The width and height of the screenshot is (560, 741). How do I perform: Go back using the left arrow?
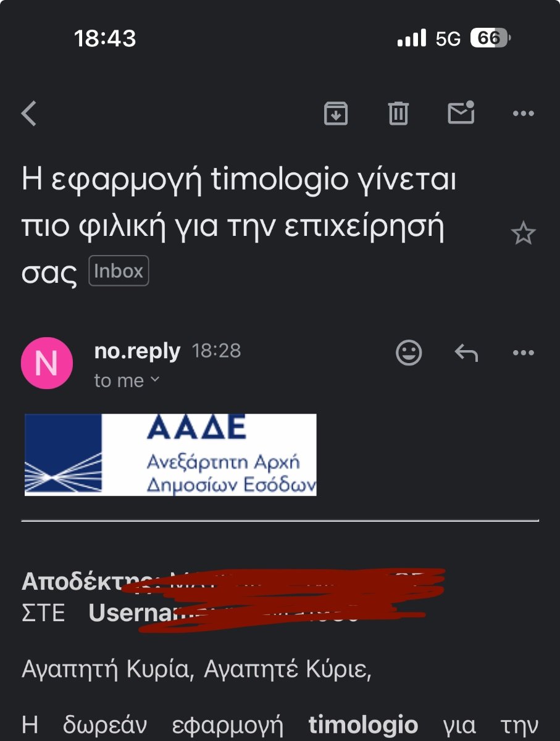tap(29, 114)
